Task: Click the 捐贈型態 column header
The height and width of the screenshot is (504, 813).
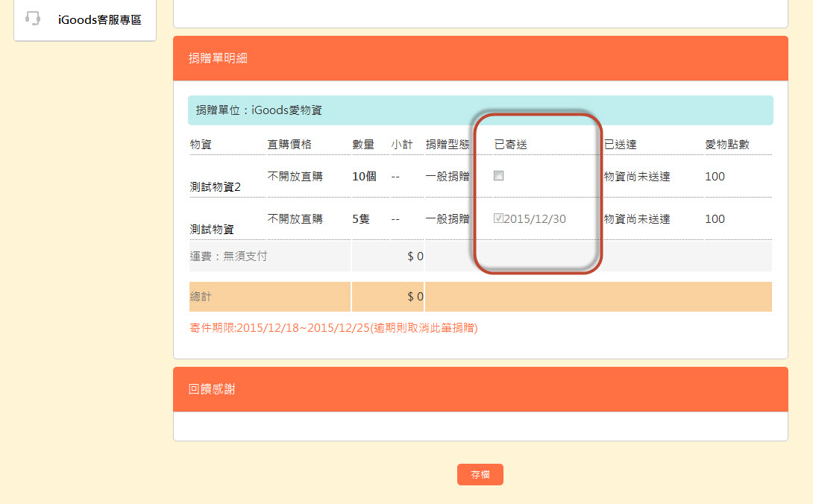Action: pos(448,144)
